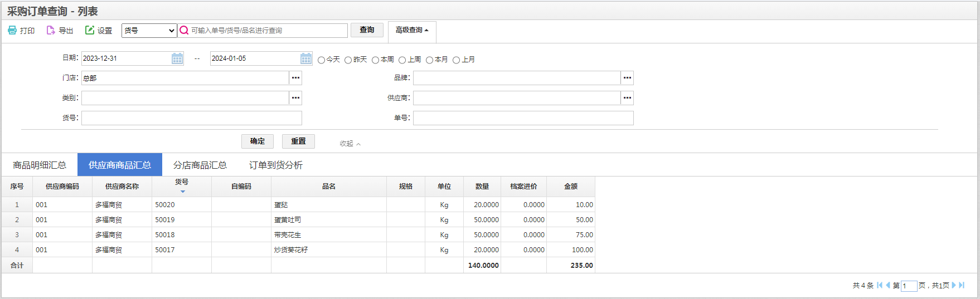The height and width of the screenshot is (299, 980).
Task: Open start date calendar picker
Action: [x=177, y=58]
